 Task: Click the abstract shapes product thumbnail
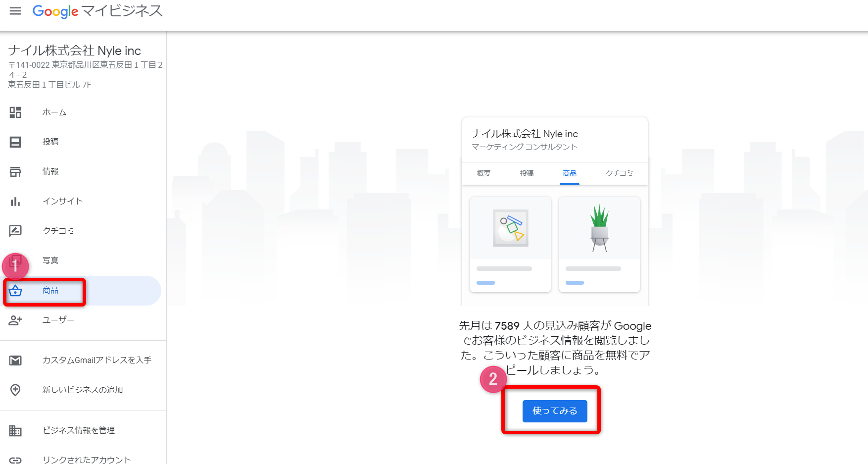click(x=510, y=228)
